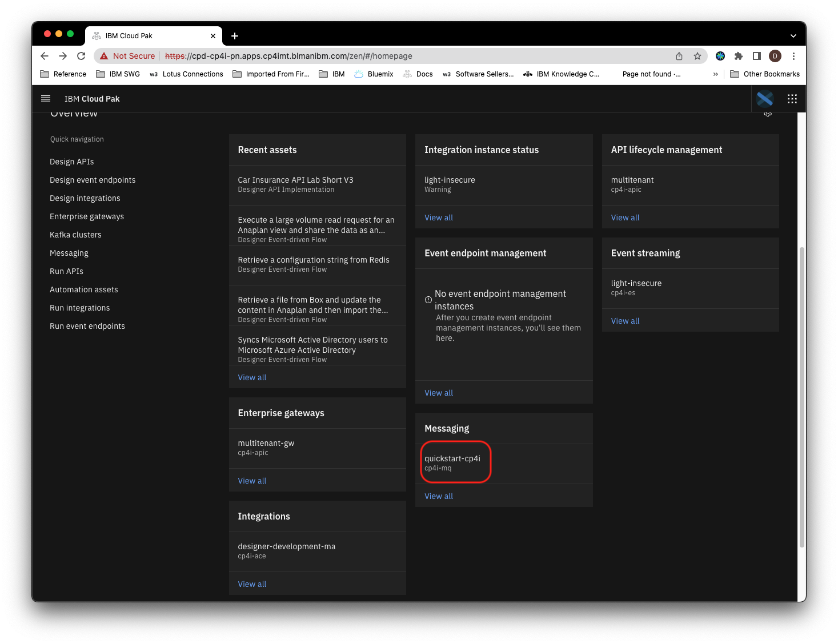Image resolution: width=838 pixels, height=644 pixels.
Task: Click View all under API lifecycle management
Action: (625, 218)
